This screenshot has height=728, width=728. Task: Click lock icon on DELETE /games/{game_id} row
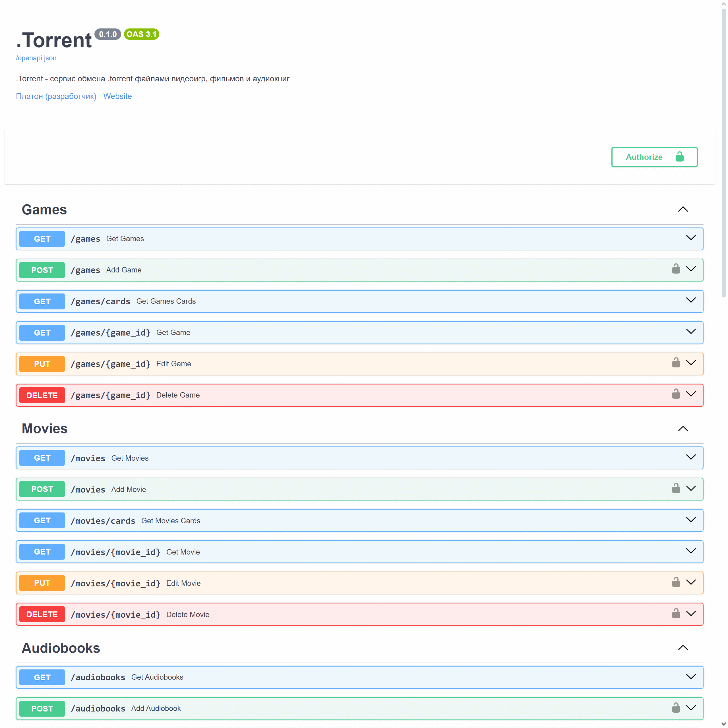click(676, 394)
